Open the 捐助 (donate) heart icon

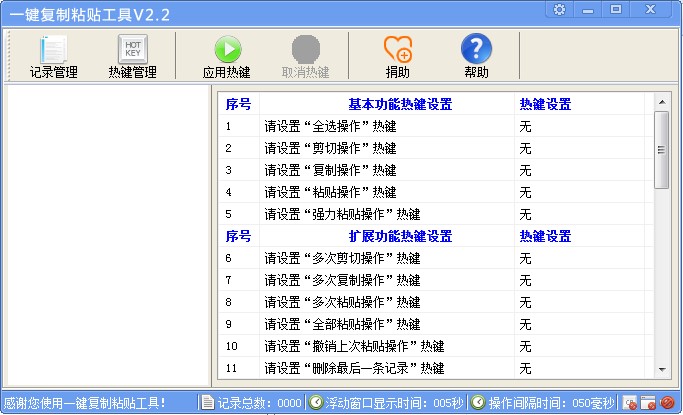[397, 56]
